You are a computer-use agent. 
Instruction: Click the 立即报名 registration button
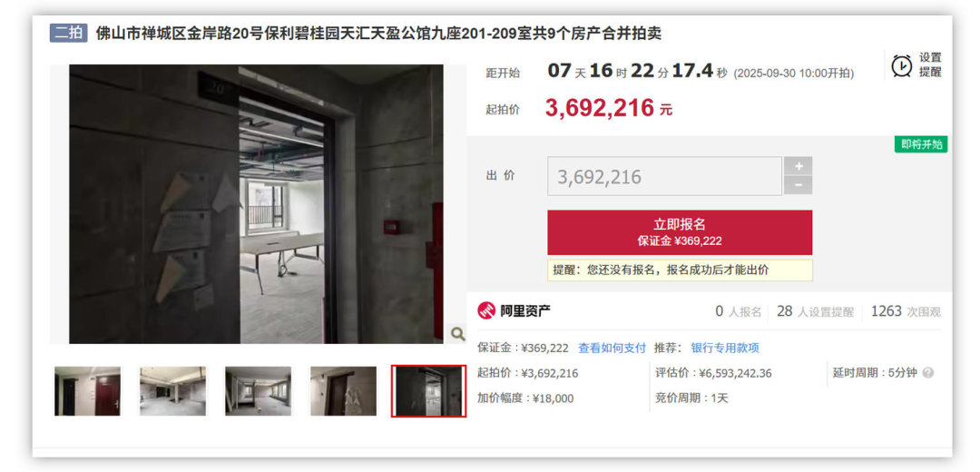coord(680,232)
